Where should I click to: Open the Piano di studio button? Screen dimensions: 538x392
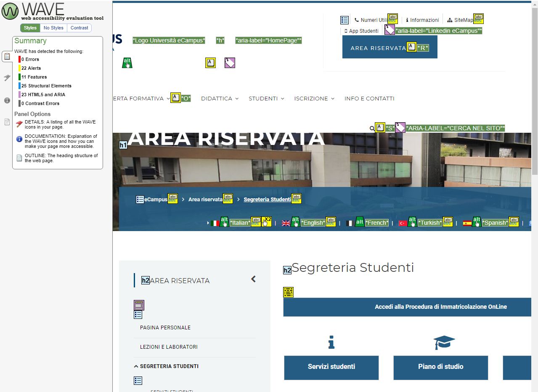click(x=441, y=368)
